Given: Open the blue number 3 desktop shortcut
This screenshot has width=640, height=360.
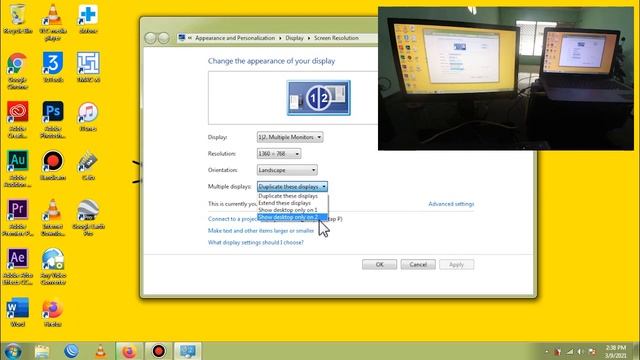Looking at the screenshot, I should pyautogui.click(x=53, y=67).
